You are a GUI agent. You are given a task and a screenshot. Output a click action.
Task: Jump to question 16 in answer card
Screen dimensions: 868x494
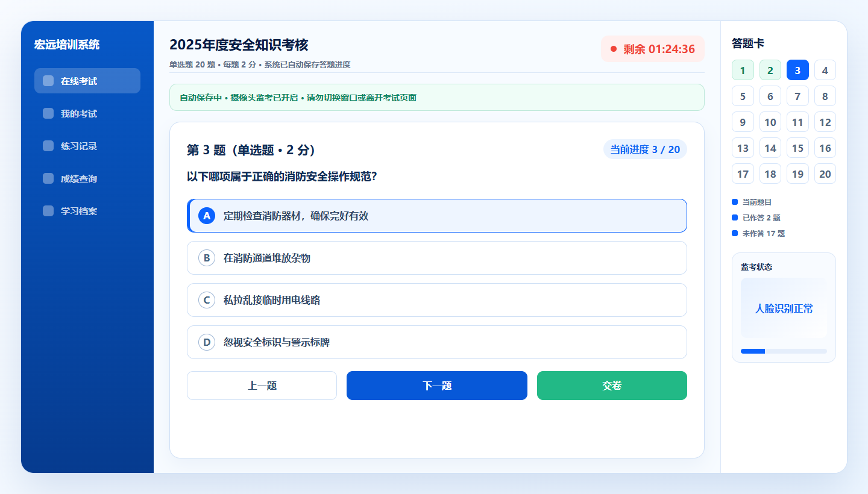click(825, 148)
